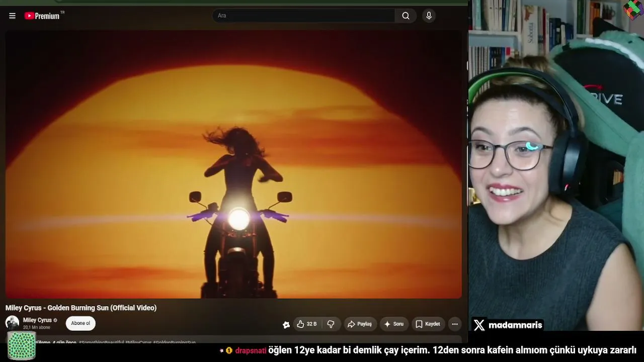Viewport: 644px width, 362px height.
Task: Open the Miley Cyrus channel name link
Action: coord(37,320)
